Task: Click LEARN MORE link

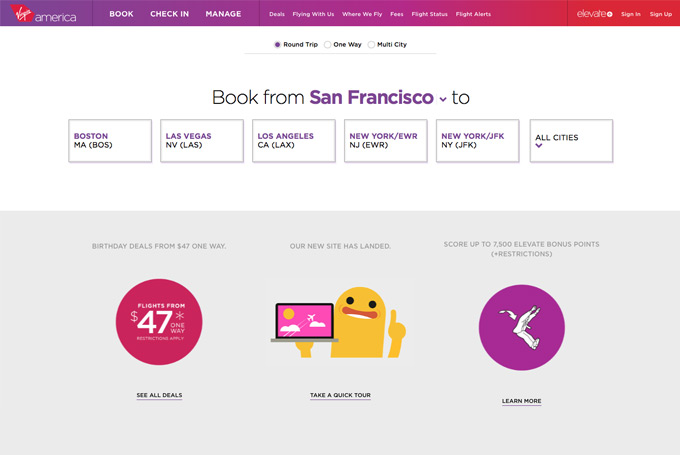Action: pos(521,401)
